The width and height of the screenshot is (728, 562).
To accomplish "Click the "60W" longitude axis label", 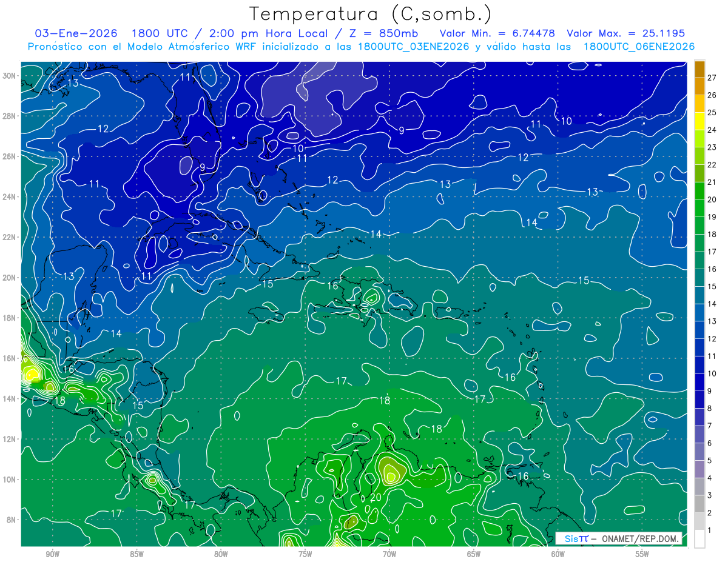I will point(558,554).
